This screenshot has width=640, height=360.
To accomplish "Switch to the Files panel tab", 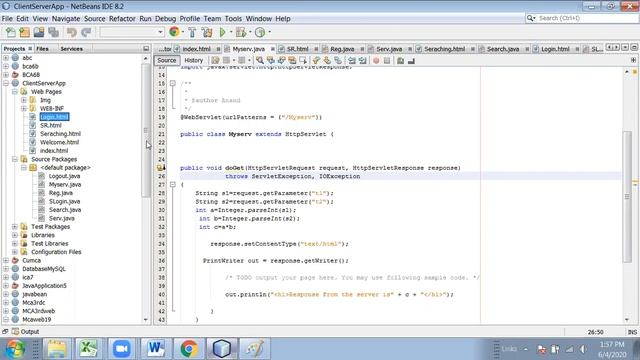I will (x=42, y=49).
